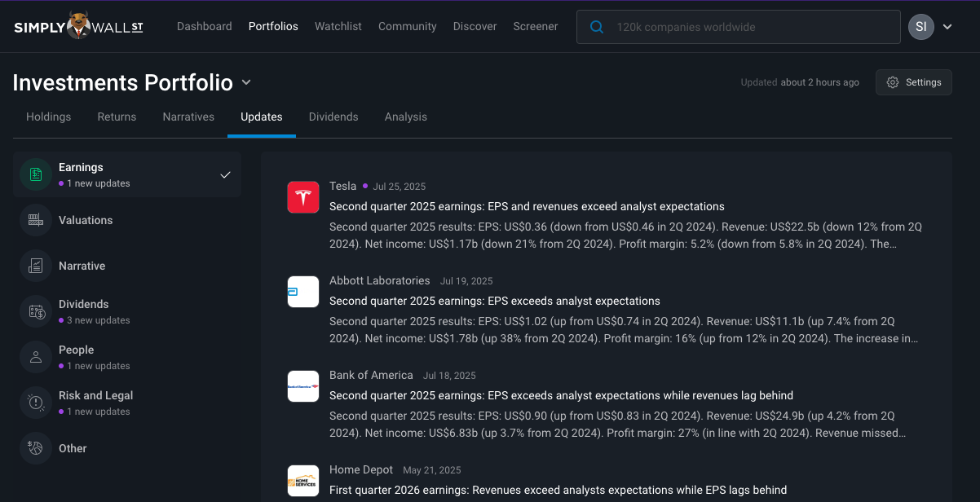Screen dimensions: 980x502
Task: Click the Simply Wall St logo
Action: (x=78, y=26)
